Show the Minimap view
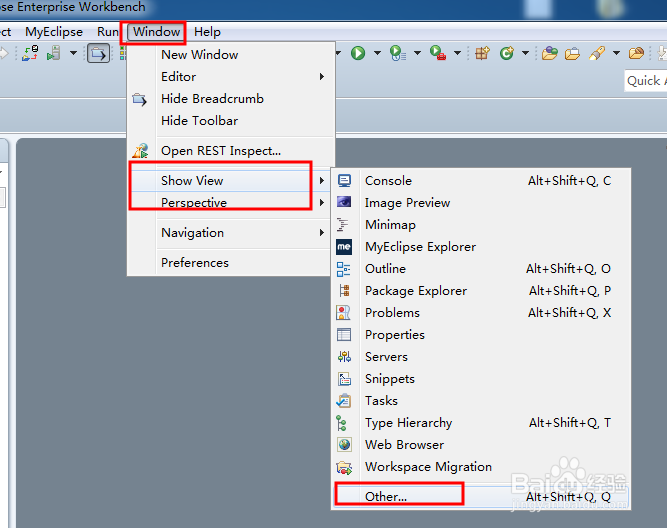The image size is (667, 528). (x=481, y=225)
